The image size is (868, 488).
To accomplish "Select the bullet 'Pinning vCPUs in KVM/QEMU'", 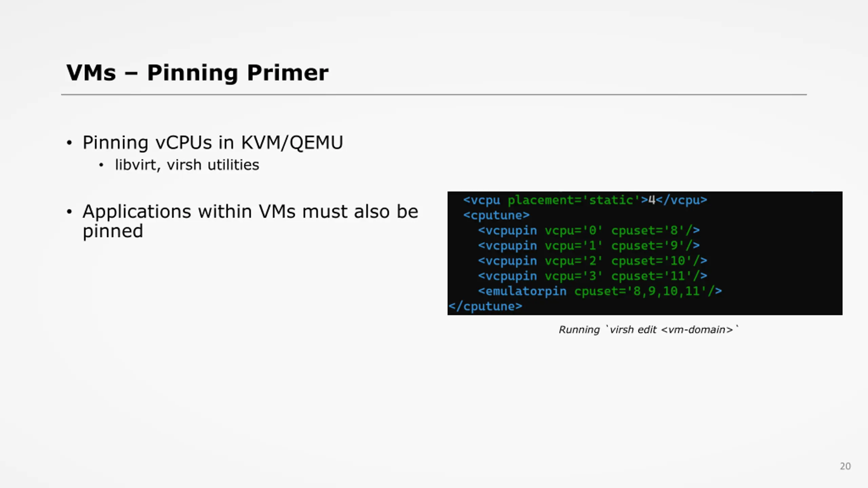I will tap(213, 142).
